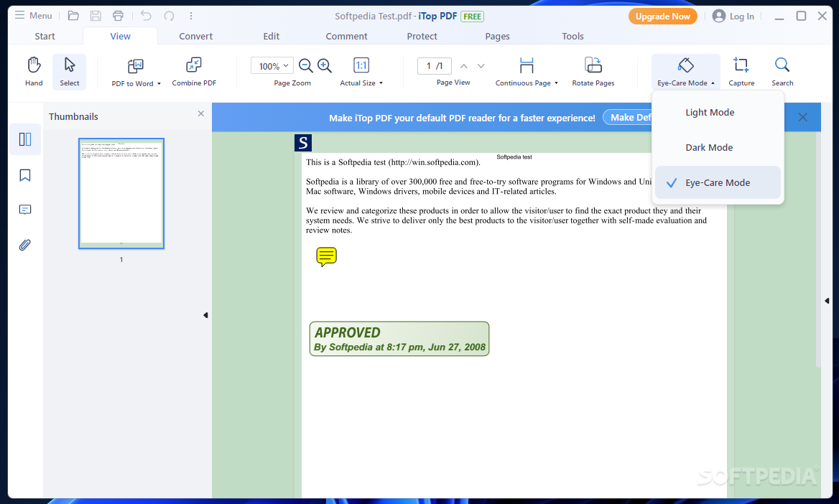Switch to the Pages tab
Screen dimensions: 839x504
[x=498, y=37]
